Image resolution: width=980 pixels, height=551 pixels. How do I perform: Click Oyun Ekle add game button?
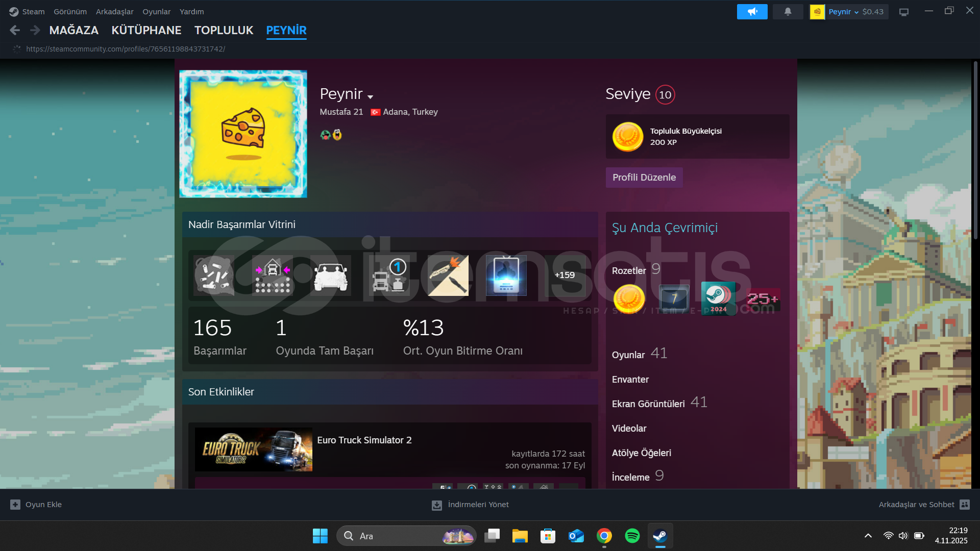(36, 505)
